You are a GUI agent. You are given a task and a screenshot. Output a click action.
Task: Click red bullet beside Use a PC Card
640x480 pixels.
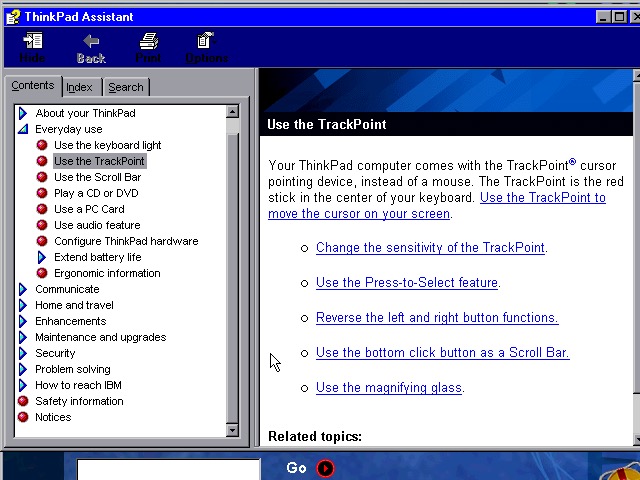(42, 209)
